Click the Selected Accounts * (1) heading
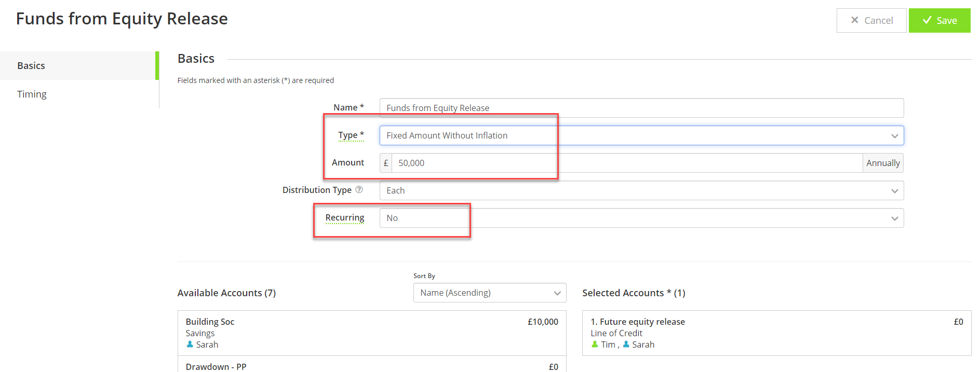The height and width of the screenshot is (372, 980). point(634,293)
